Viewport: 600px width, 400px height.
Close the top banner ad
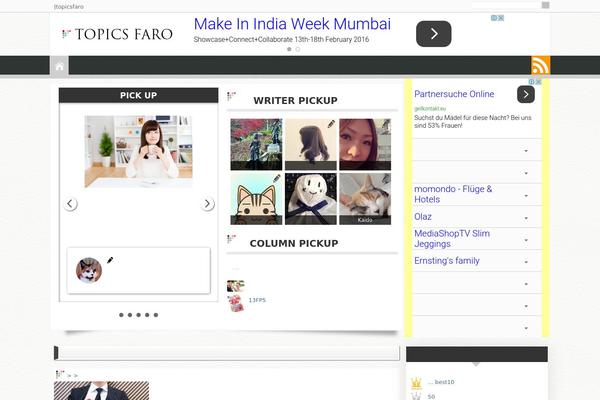click(x=501, y=18)
